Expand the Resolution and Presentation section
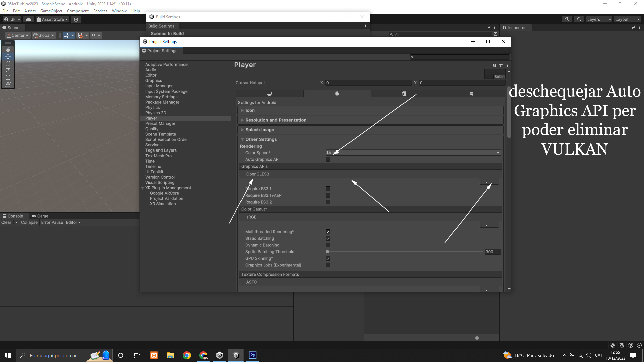The width and height of the screenshot is (644, 362). (275, 120)
